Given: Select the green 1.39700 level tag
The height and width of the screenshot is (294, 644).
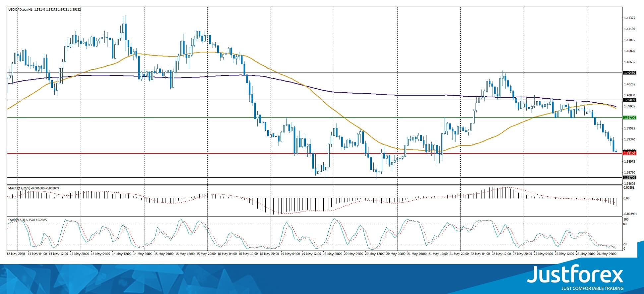Looking at the screenshot, I should pos(629,118).
